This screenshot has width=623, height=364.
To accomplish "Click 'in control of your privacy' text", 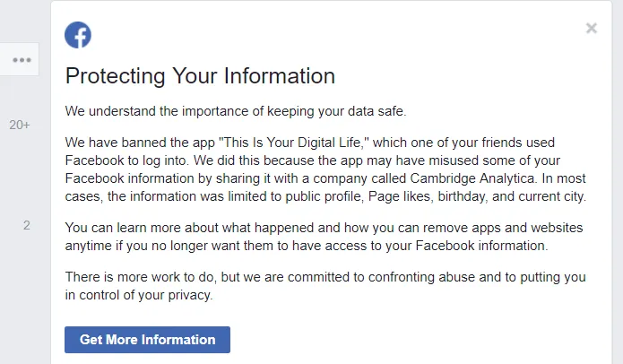I will coord(139,295).
